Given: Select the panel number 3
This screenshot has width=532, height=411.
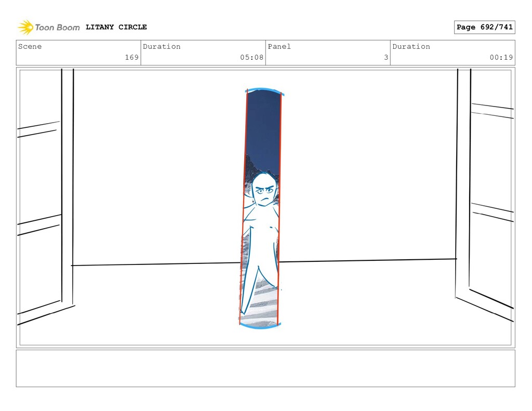Looking at the screenshot, I should (386, 57).
